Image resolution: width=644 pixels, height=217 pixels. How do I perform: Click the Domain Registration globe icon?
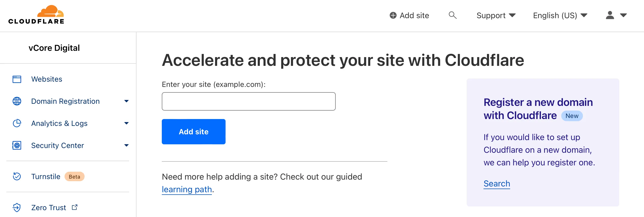17,101
